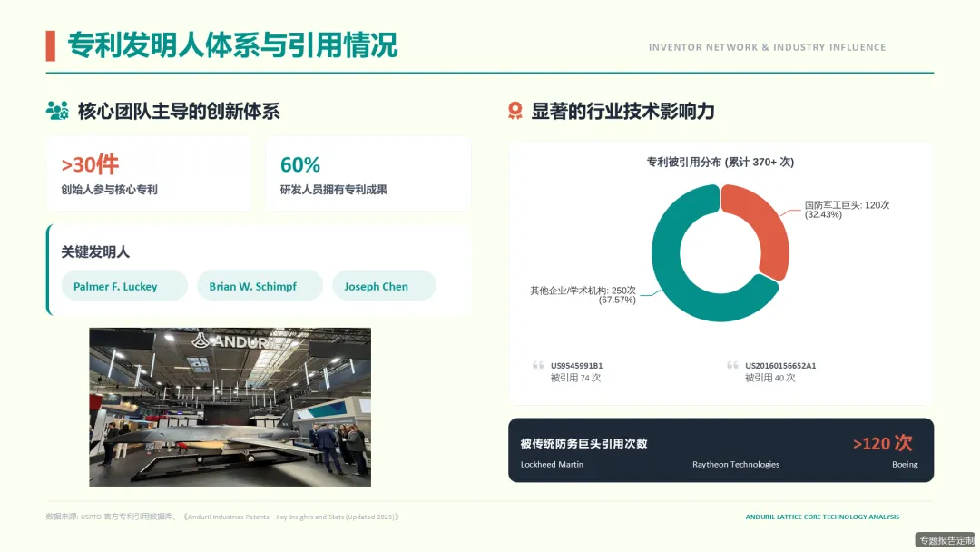Click the 数据来源 USPTO footnote text
The image size is (980, 552).
[222, 517]
